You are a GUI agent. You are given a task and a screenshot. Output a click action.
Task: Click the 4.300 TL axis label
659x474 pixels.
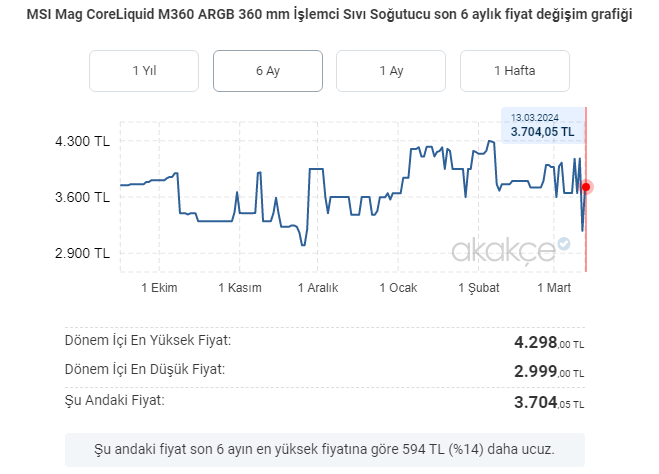point(82,141)
